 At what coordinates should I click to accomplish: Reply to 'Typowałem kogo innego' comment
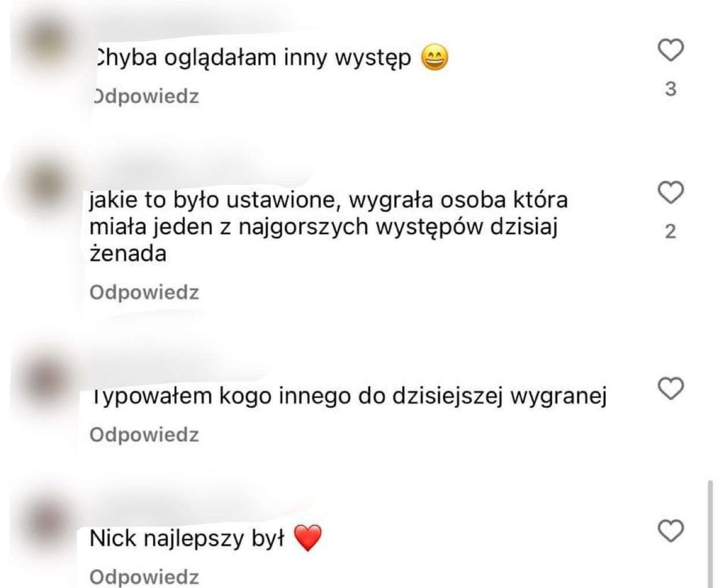tap(145, 434)
